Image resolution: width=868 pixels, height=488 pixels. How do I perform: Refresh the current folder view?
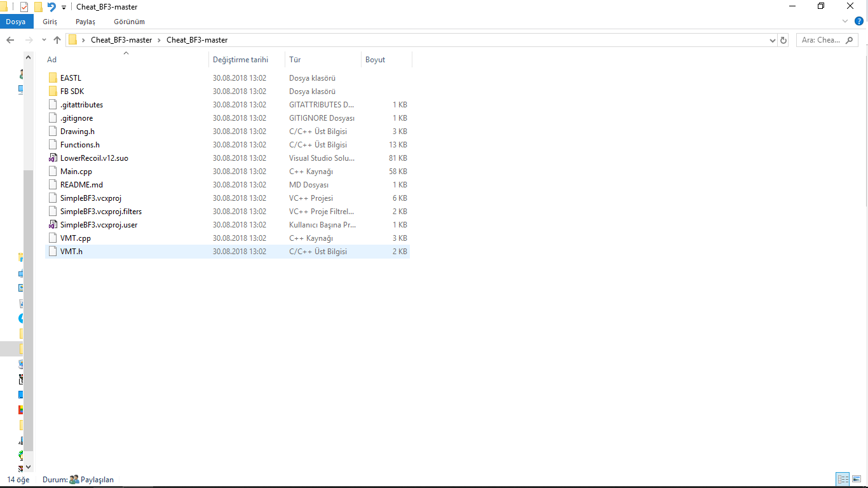click(x=783, y=40)
